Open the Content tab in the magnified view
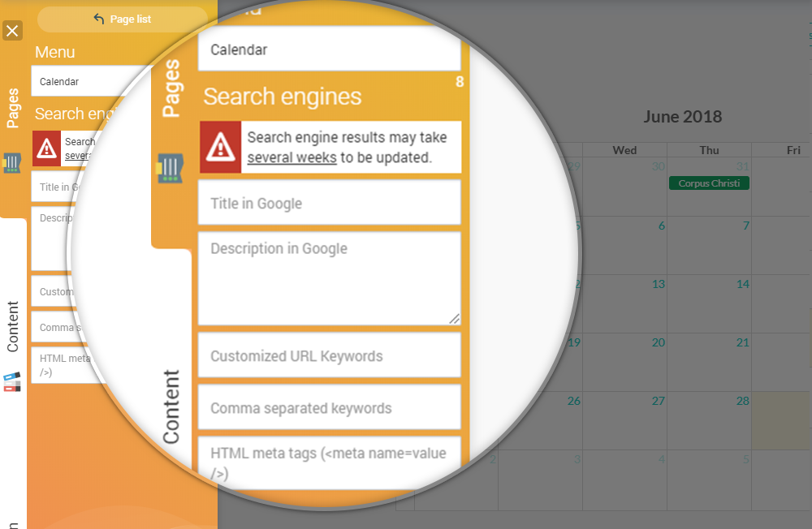Image resolution: width=812 pixels, height=529 pixels. point(171,406)
